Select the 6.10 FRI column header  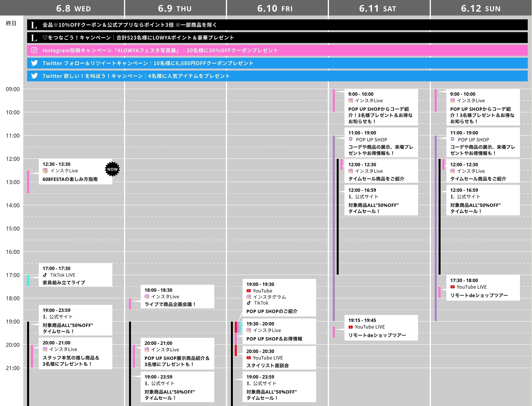pyautogui.click(x=275, y=9)
